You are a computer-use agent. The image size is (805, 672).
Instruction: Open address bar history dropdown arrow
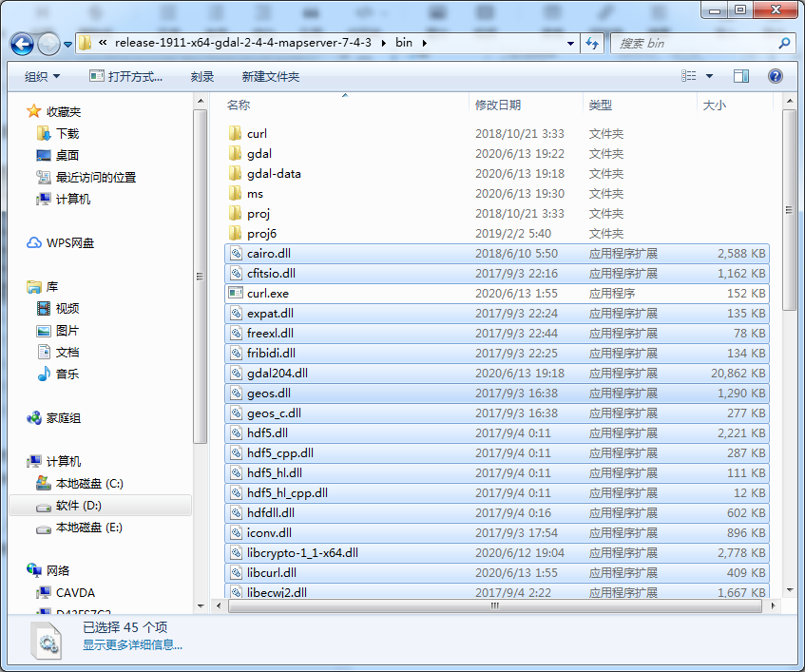(x=570, y=44)
